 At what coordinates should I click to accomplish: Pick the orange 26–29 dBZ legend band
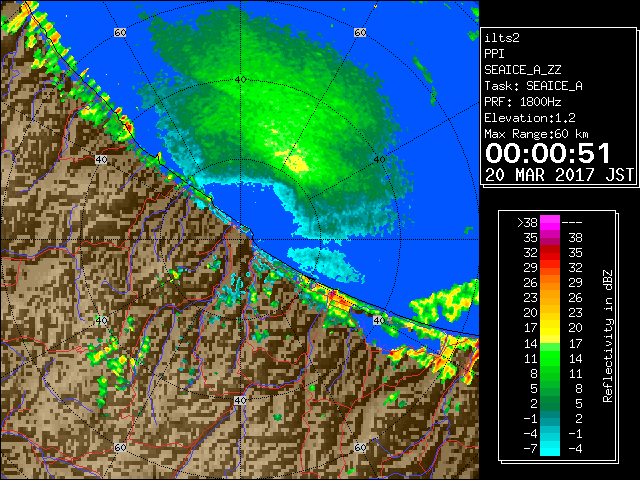[x=550, y=283]
